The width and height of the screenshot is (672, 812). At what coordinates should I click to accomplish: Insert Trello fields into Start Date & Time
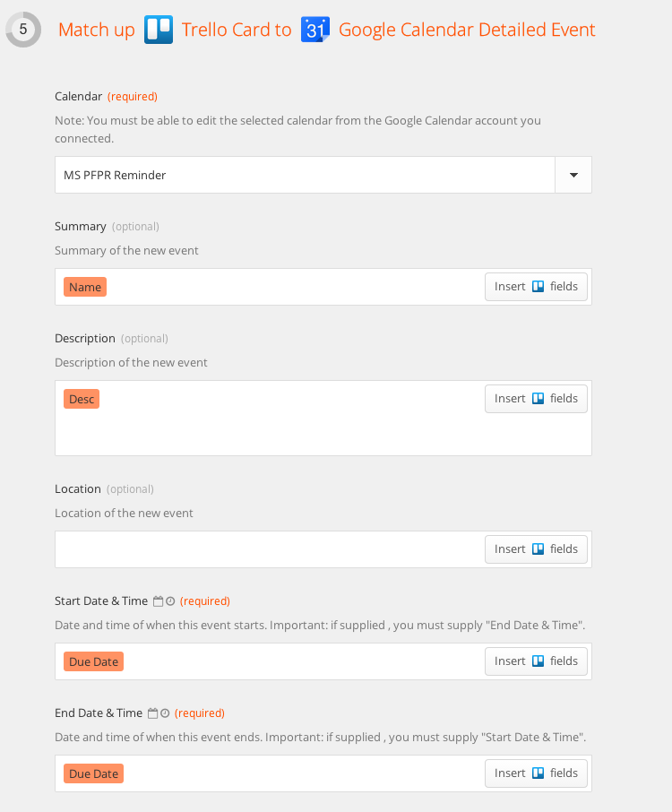[536, 661]
